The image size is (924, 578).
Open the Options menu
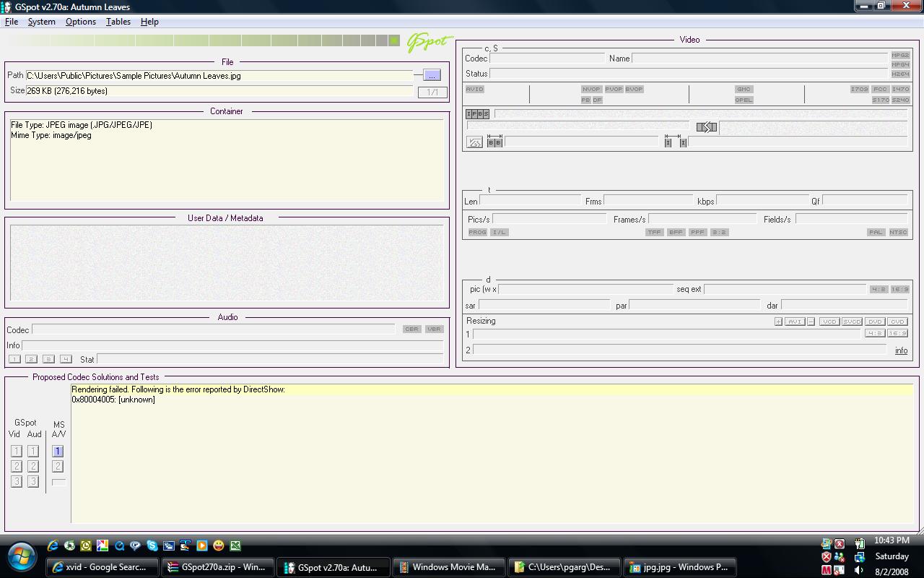click(x=81, y=22)
